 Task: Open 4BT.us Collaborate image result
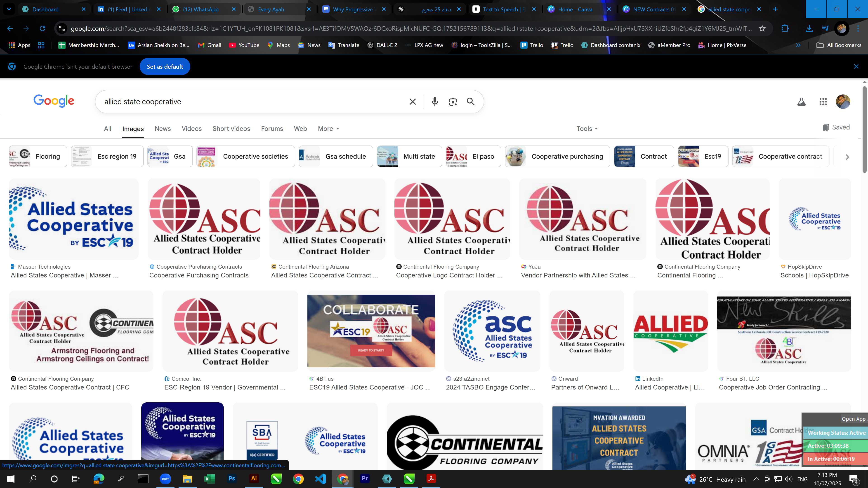tap(371, 331)
